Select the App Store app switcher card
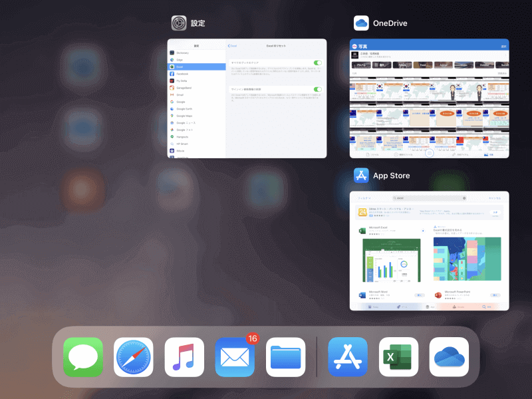This screenshot has height=399, width=532. tap(429, 251)
